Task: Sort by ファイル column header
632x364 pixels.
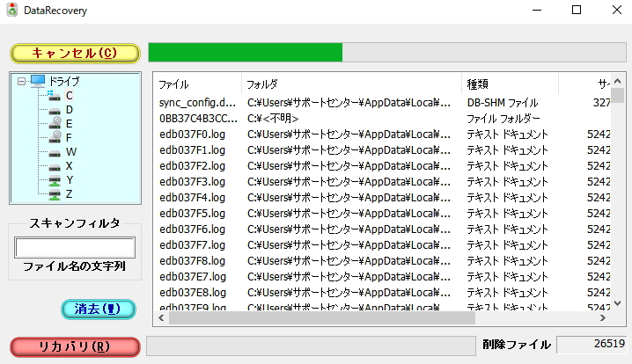Action: point(195,84)
